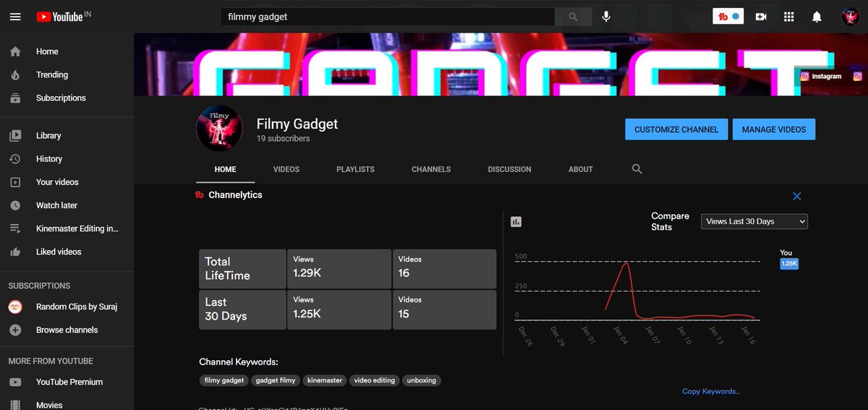868x410 pixels.
Task: Click the kinemaster keyword tag
Action: coord(325,380)
